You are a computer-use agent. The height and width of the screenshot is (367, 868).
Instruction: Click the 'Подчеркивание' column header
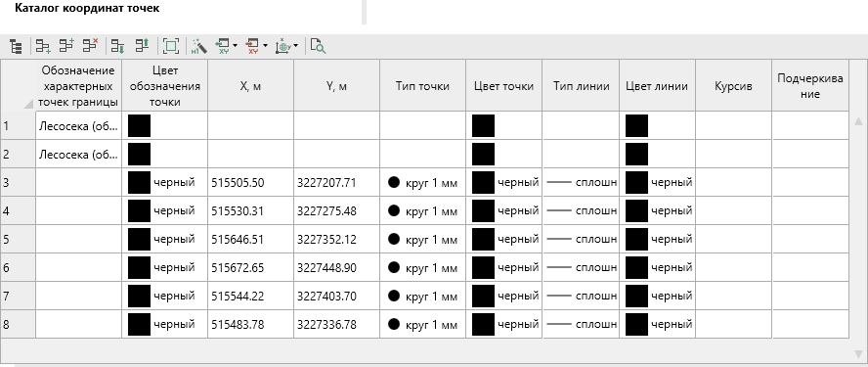point(810,86)
